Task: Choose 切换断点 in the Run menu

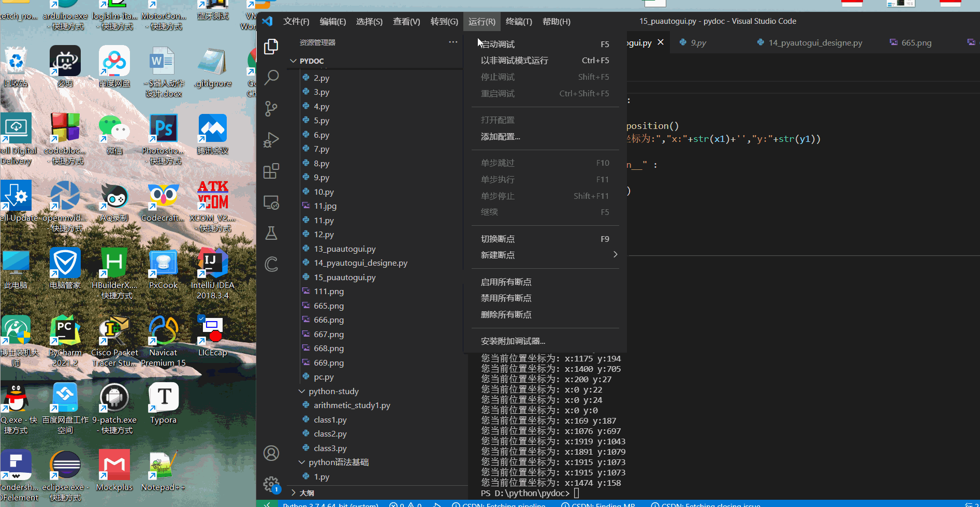Action: (x=545, y=239)
